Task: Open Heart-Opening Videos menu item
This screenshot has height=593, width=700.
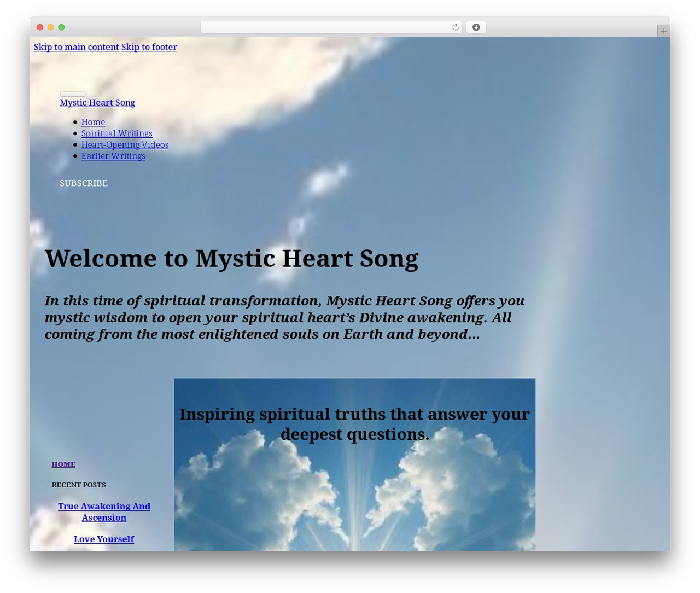Action: [x=125, y=144]
